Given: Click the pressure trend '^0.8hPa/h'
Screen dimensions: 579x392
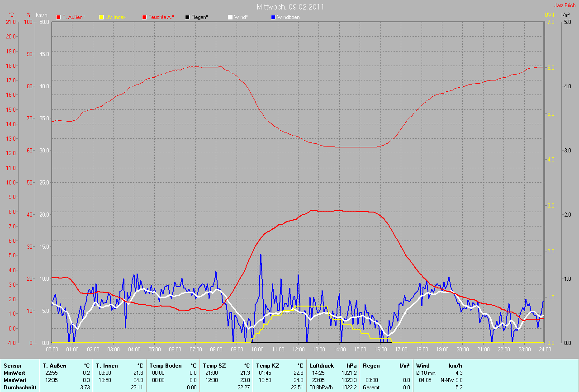Looking at the screenshot, I should click(321, 387).
